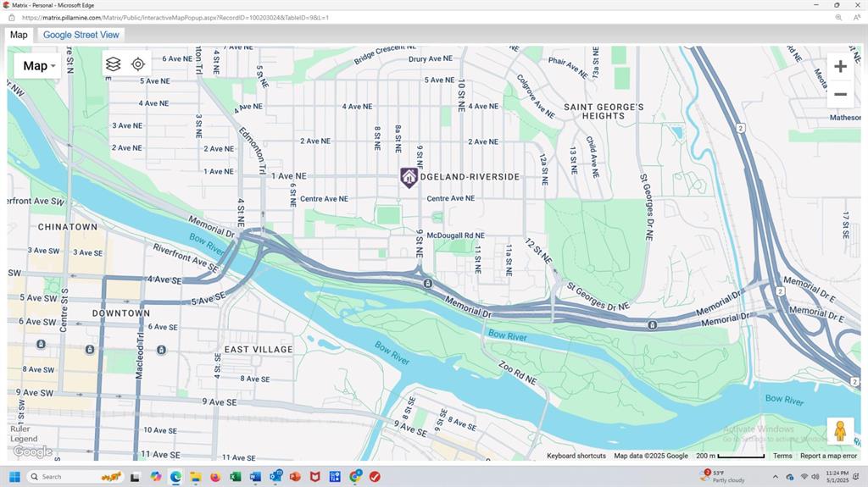Open the clock showing 11:24 PM
The width and height of the screenshot is (868, 487).
point(837,477)
